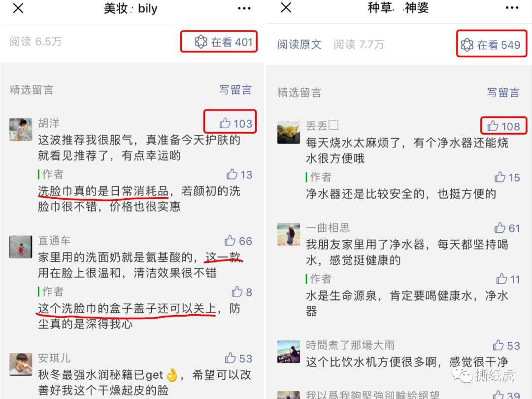Like the author reply with 13 likes
Screen dimensions: 532x399
[x=239, y=175]
